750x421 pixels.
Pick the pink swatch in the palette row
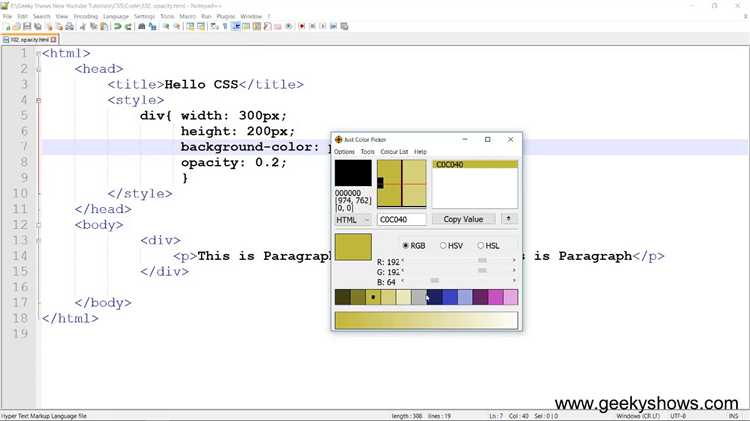coord(510,297)
